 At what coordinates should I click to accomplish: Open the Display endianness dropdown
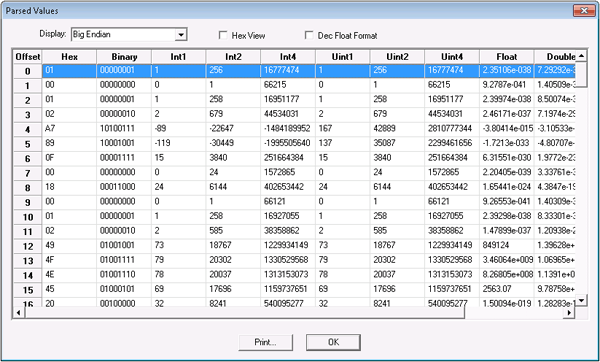(181, 35)
